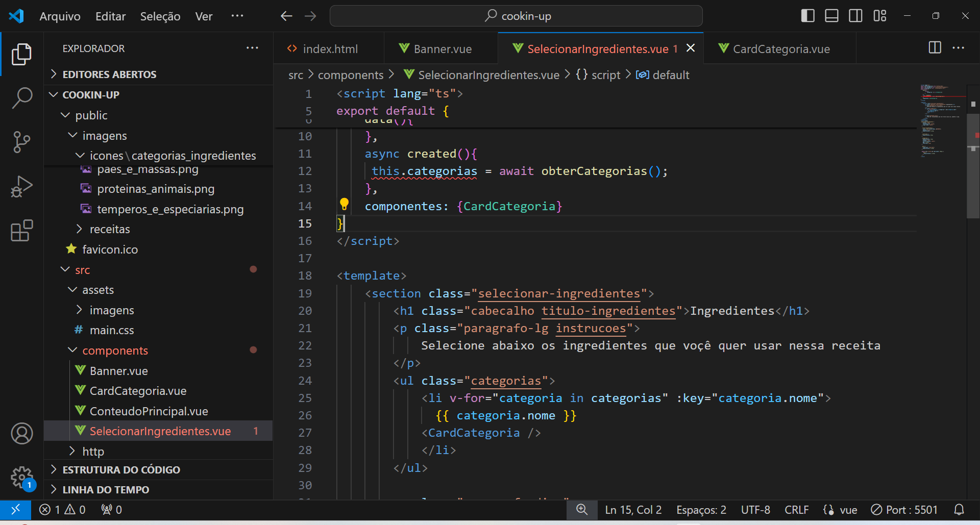Open ConteudoPrincipal.vue file
The image size is (980, 525).
click(158, 411)
